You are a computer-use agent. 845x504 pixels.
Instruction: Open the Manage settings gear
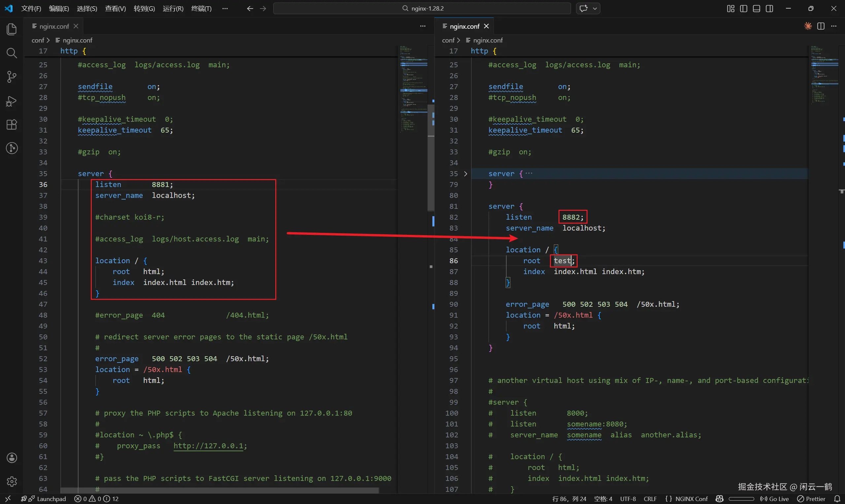click(x=12, y=481)
